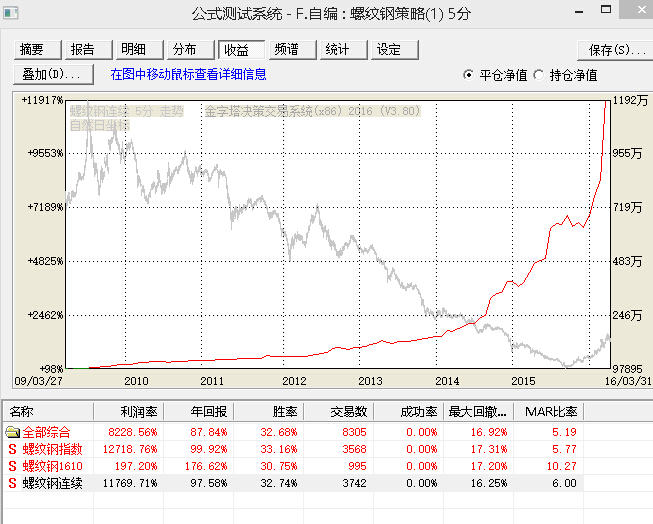Switch to the 设定 tab
The width and height of the screenshot is (653, 524).
point(395,50)
